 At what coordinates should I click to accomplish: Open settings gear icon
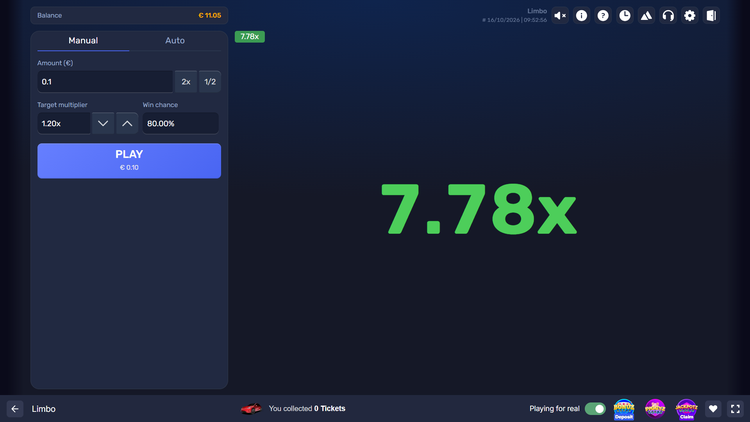(690, 16)
